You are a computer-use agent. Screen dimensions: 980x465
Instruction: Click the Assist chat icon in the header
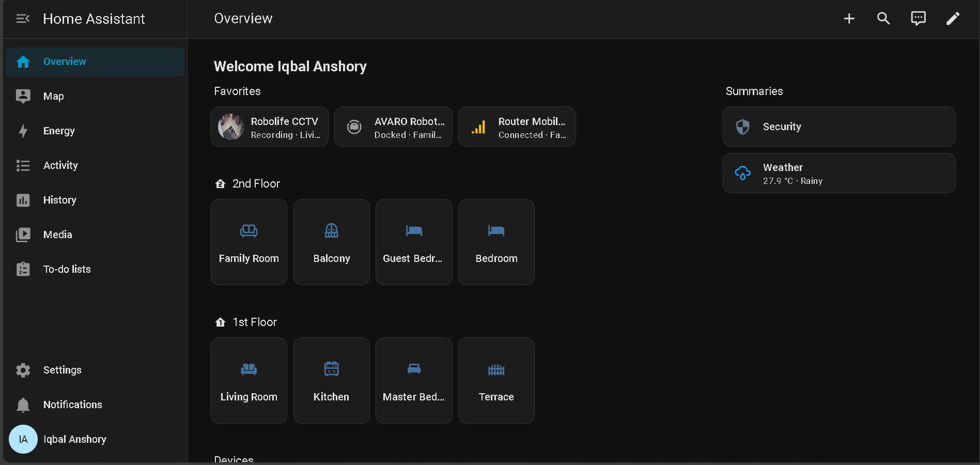point(918,19)
